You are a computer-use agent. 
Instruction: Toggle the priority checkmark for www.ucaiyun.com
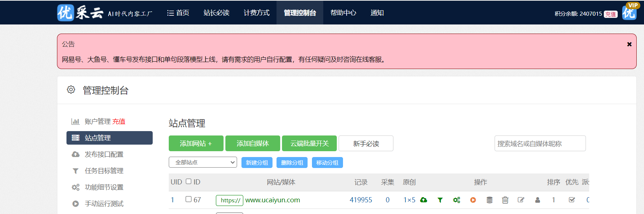572,200
